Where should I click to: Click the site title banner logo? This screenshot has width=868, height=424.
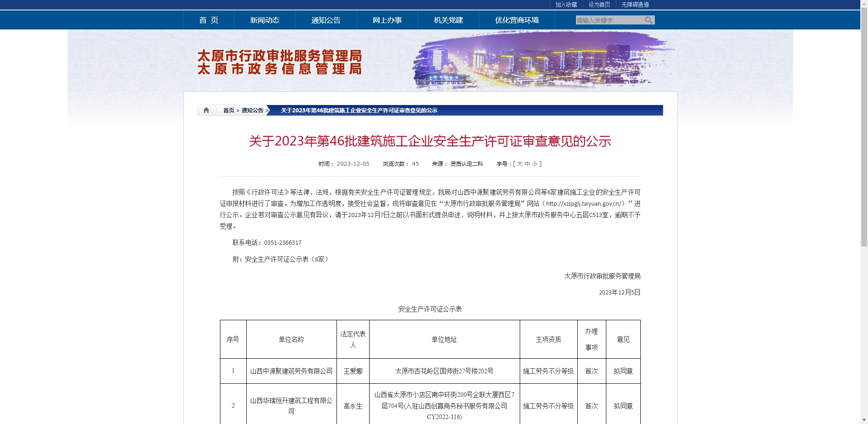click(x=279, y=62)
